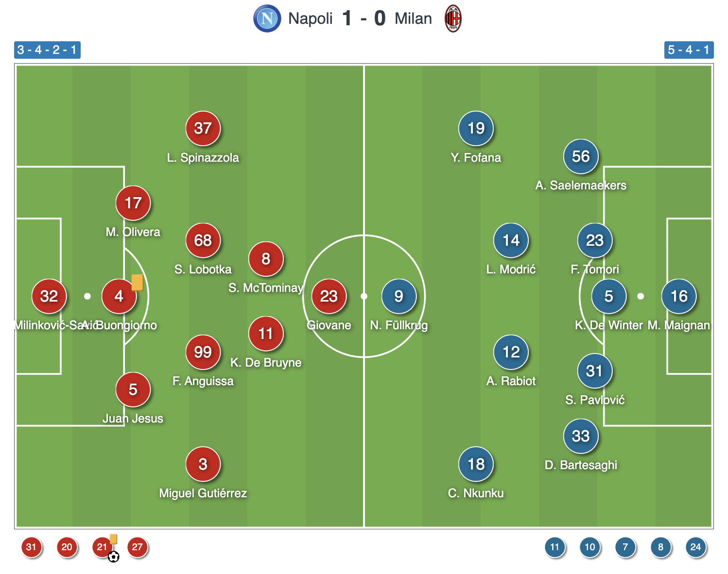Click Buongiorno's yellow card icon
The width and height of the screenshot is (728, 574).
138,282
